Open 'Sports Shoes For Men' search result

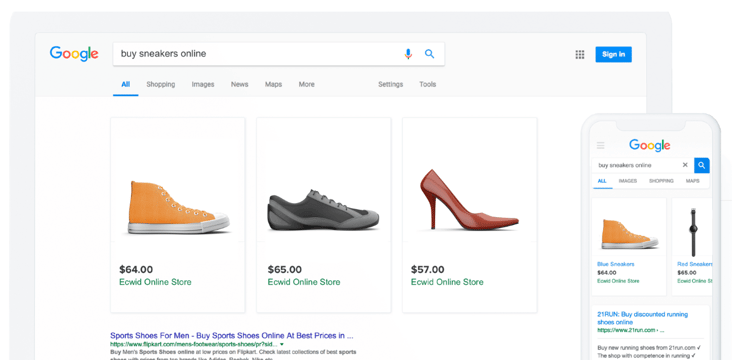tap(232, 335)
